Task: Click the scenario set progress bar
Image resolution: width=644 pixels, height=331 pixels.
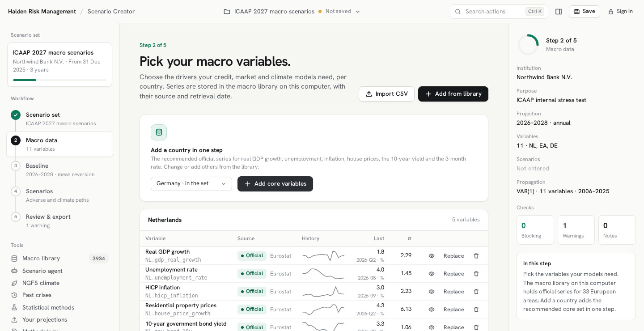Action: pos(59,80)
